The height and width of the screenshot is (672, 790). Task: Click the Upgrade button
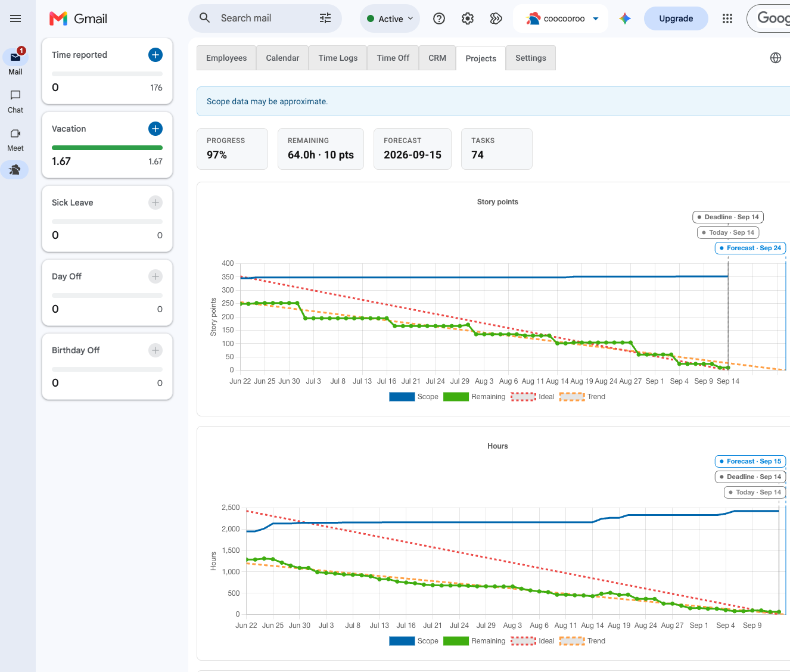[x=676, y=18]
